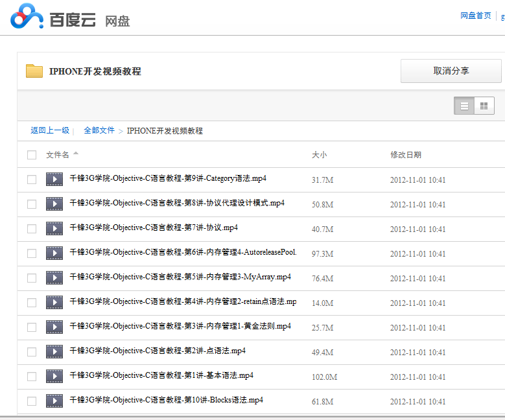Open file 第6讲-内存管理4-AutoreleasePool
Viewport: 505px width, 420px height.
(183, 252)
